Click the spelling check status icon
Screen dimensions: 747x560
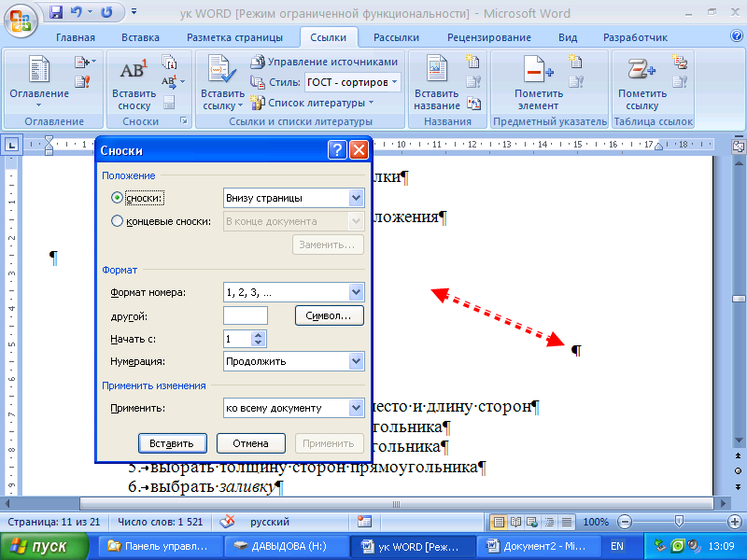pyautogui.click(x=227, y=522)
